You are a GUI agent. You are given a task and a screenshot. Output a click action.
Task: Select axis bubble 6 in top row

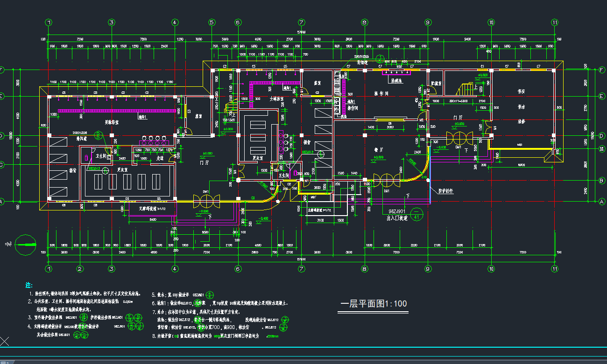tap(238, 22)
